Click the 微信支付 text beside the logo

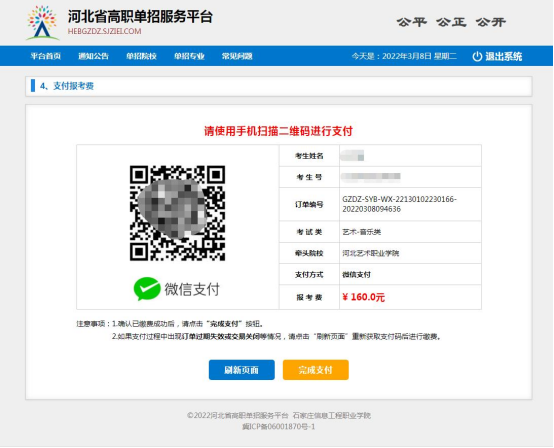coord(192,289)
